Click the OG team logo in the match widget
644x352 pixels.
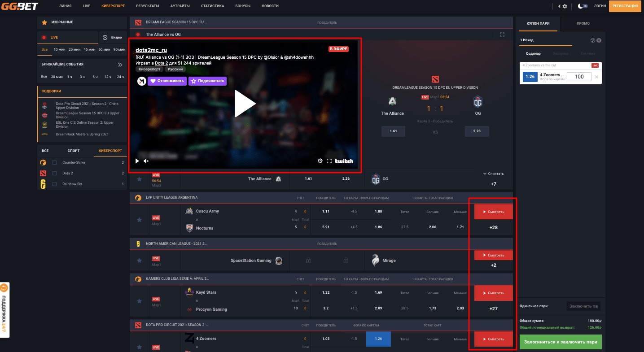[x=478, y=102]
